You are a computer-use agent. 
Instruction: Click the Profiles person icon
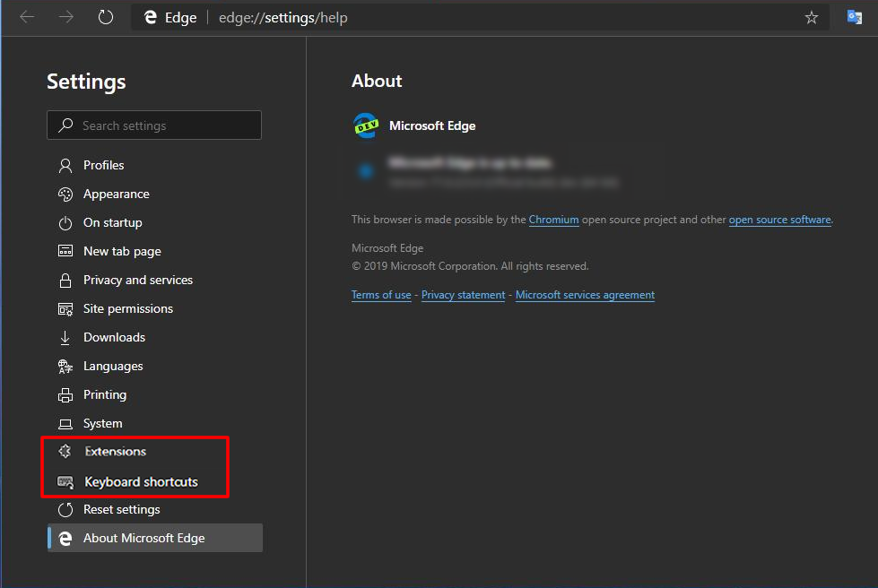(65, 165)
